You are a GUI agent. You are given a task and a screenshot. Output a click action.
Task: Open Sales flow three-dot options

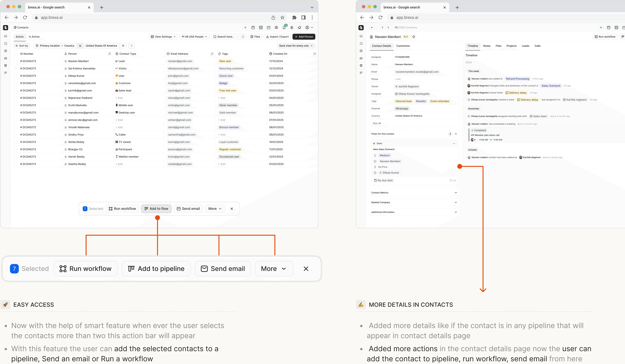[454, 143]
